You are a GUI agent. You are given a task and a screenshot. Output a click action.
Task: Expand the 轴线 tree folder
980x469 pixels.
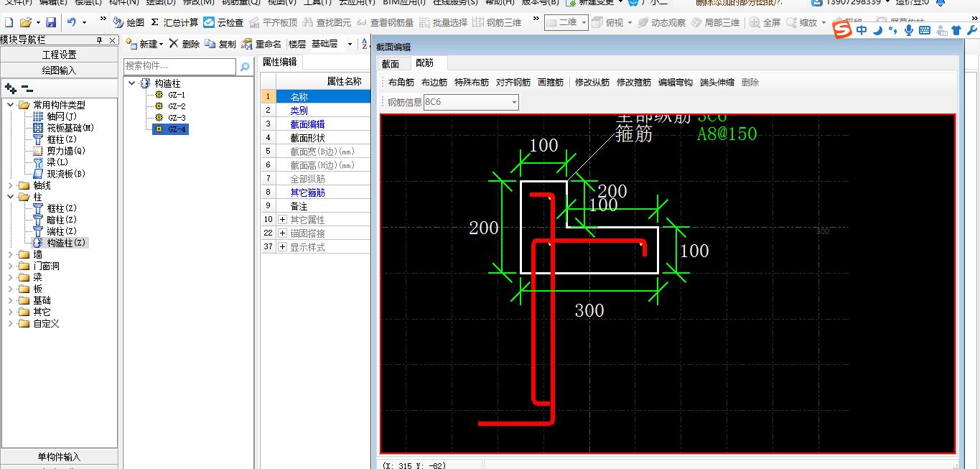click(x=11, y=185)
